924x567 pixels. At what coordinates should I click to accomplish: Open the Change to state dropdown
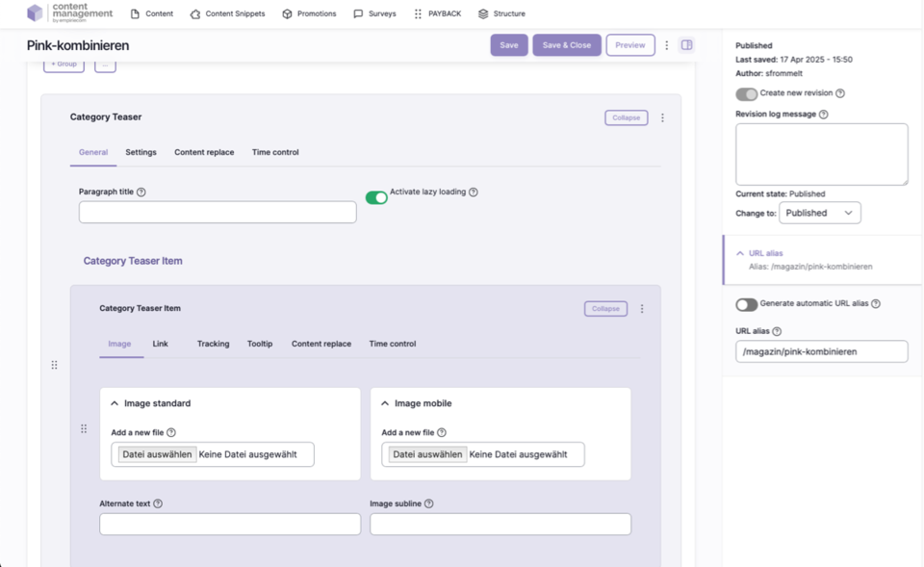[819, 213]
